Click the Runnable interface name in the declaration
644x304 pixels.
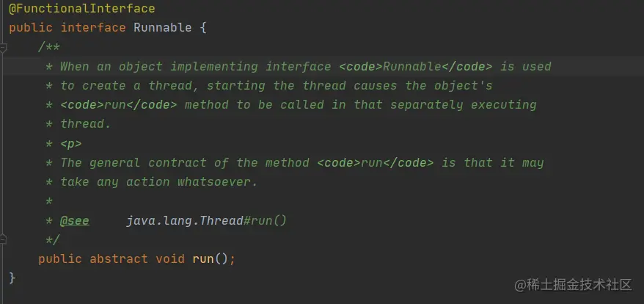click(163, 28)
